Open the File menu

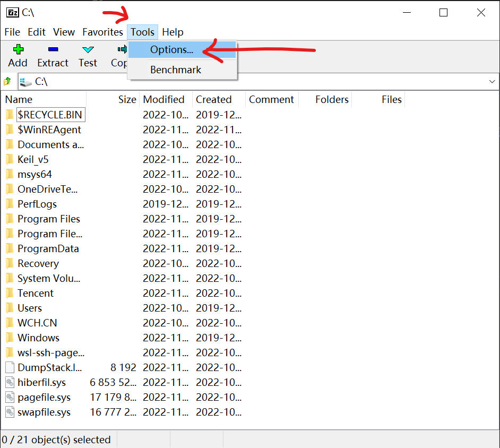(x=12, y=32)
